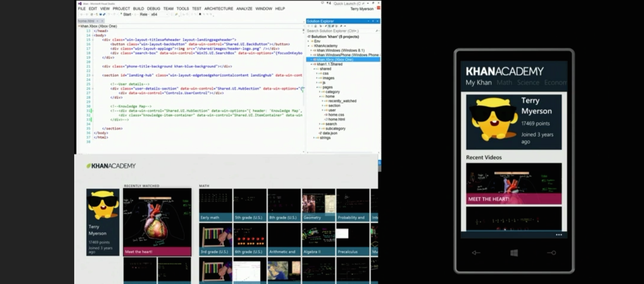Click the Solution 'khan' root icon
The image size is (644, 284).
(309, 37)
